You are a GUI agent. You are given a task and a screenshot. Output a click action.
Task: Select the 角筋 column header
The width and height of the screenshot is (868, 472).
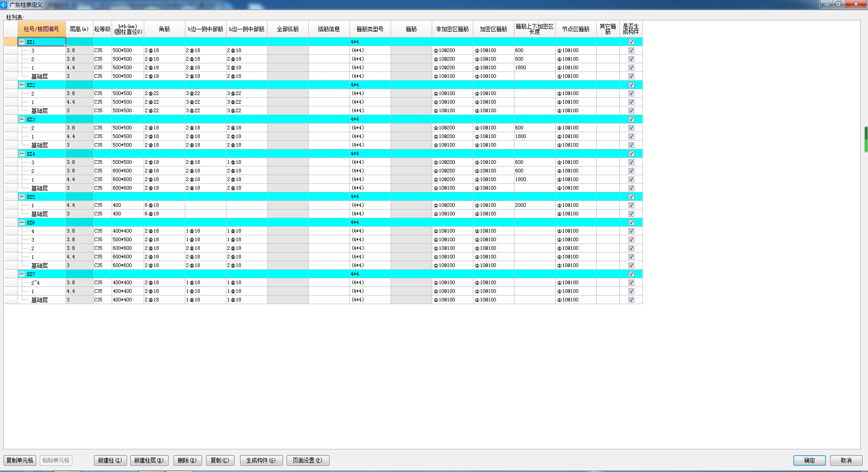(x=165, y=29)
